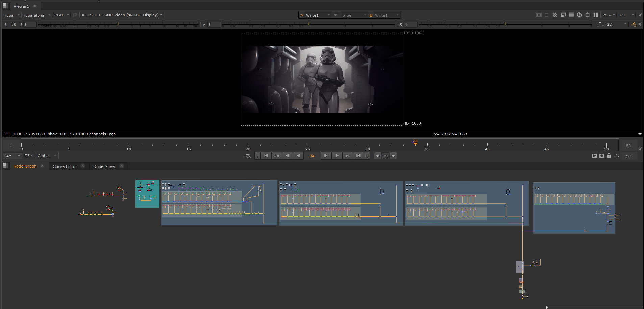The width and height of the screenshot is (644, 309).
Task: Click the icon right of the timeline lock
Action: point(616,156)
